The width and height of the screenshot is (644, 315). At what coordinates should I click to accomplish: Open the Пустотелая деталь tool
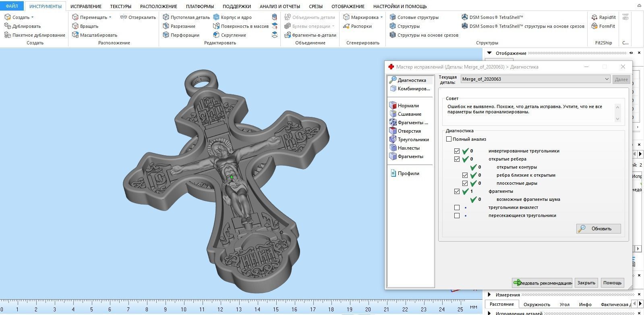(x=186, y=17)
